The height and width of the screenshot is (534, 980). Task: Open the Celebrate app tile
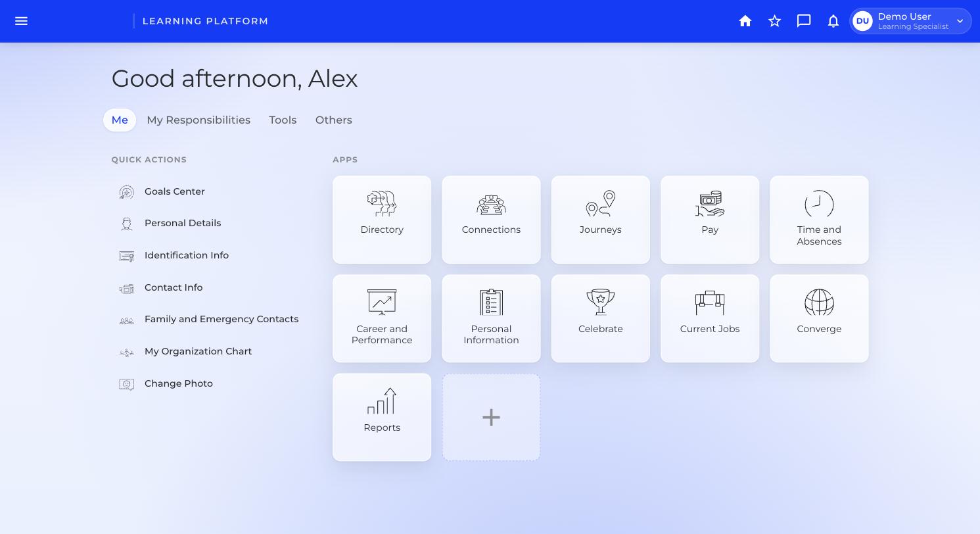(x=601, y=318)
